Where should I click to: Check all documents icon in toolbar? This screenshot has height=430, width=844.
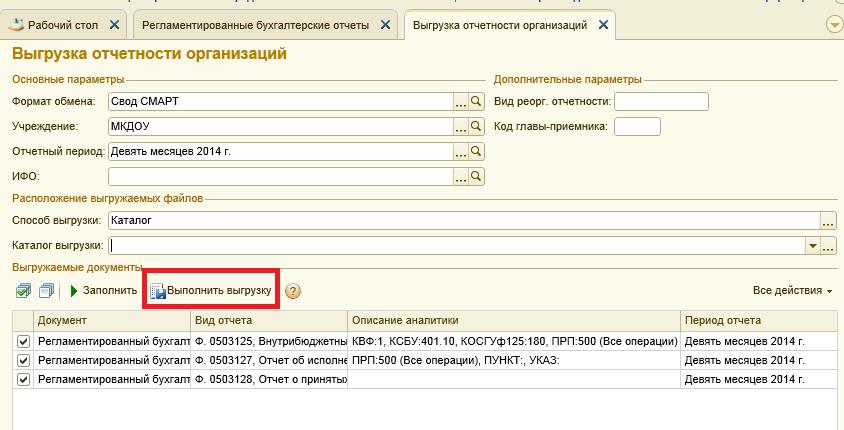click(23, 291)
